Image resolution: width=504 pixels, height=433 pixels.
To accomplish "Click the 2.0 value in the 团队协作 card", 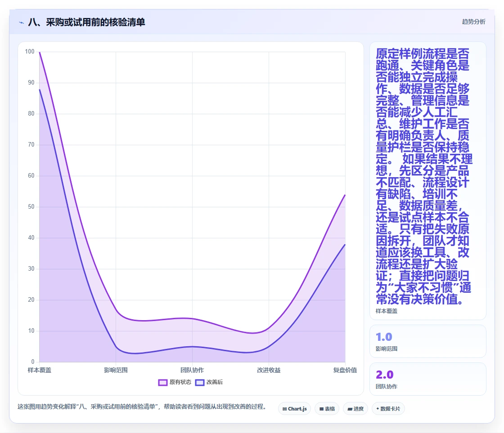I will [x=384, y=375].
